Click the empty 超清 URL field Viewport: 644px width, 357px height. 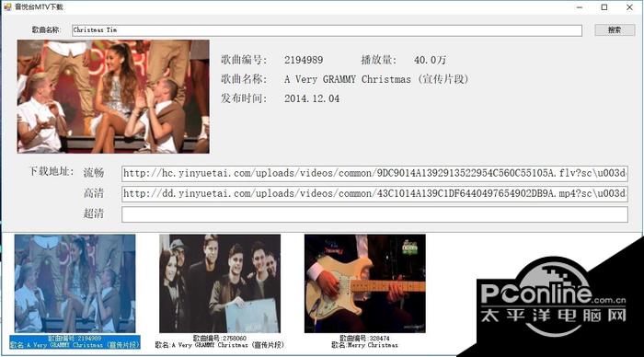pyautogui.click(x=374, y=214)
